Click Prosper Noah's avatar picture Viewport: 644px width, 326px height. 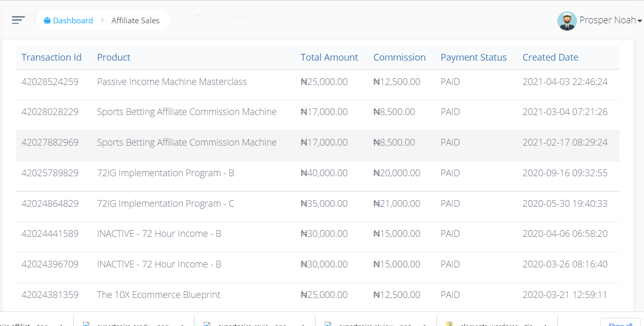point(567,21)
